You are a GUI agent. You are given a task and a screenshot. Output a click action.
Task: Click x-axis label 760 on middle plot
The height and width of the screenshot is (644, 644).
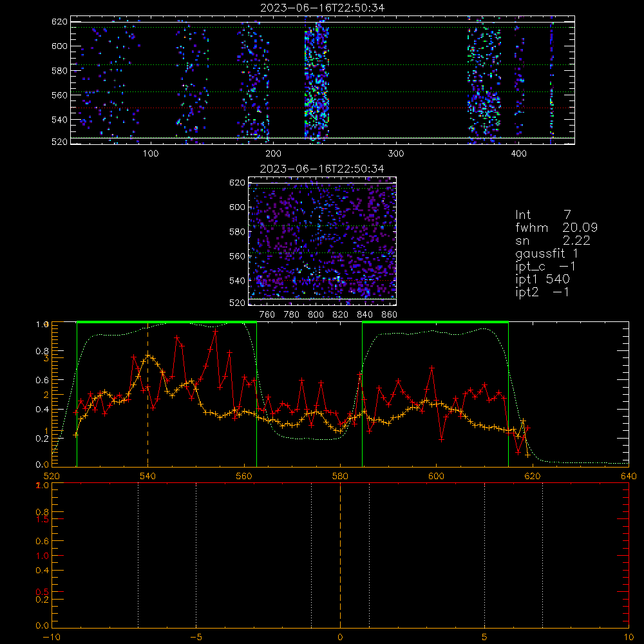(267, 315)
